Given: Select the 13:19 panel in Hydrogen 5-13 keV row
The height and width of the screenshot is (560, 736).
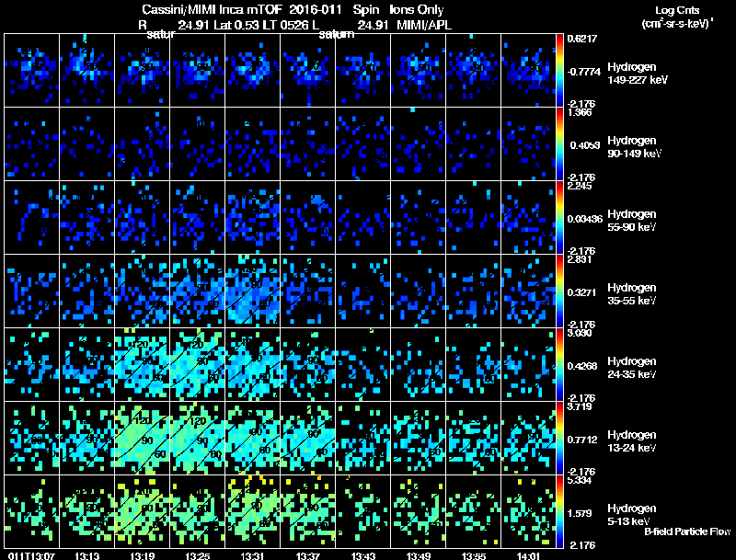Looking at the screenshot, I should point(143,512).
